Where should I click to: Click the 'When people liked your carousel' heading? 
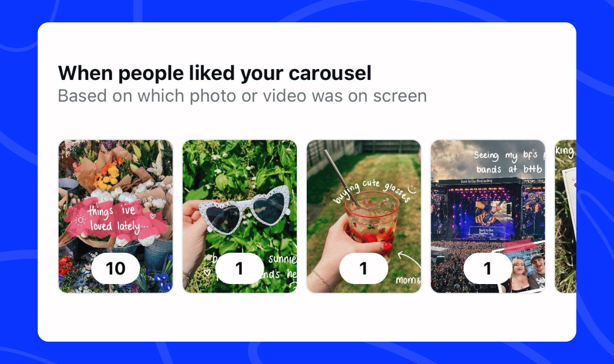tap(214, 74)
